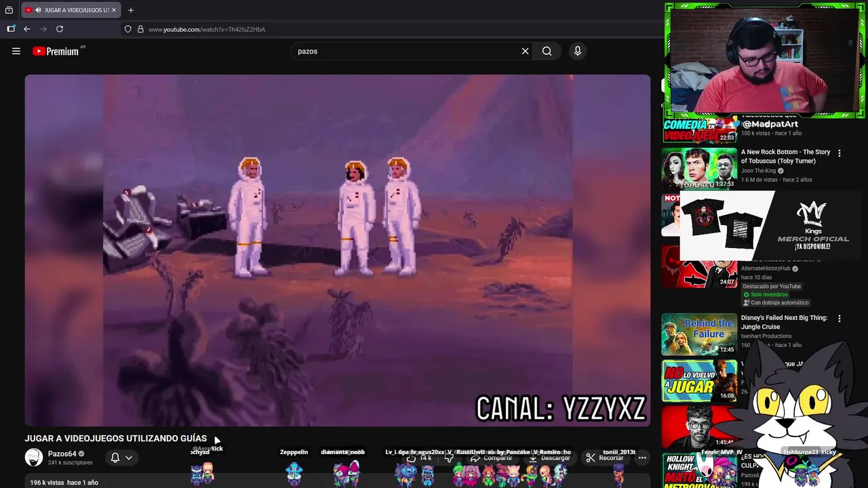Start voice search with the microphone
Viewport: 868px width, 488px height.
pos(578,51)
